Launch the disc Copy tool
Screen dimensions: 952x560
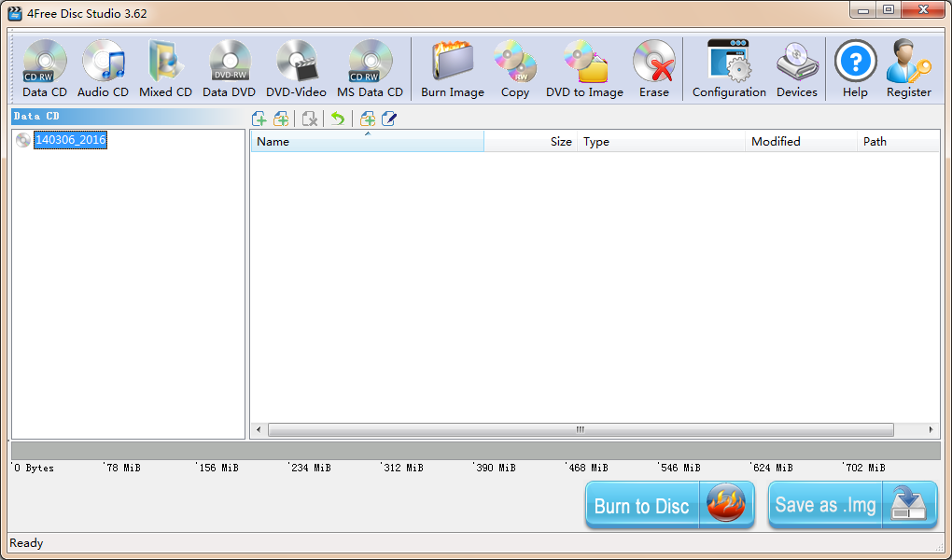[x=515, y=69]
